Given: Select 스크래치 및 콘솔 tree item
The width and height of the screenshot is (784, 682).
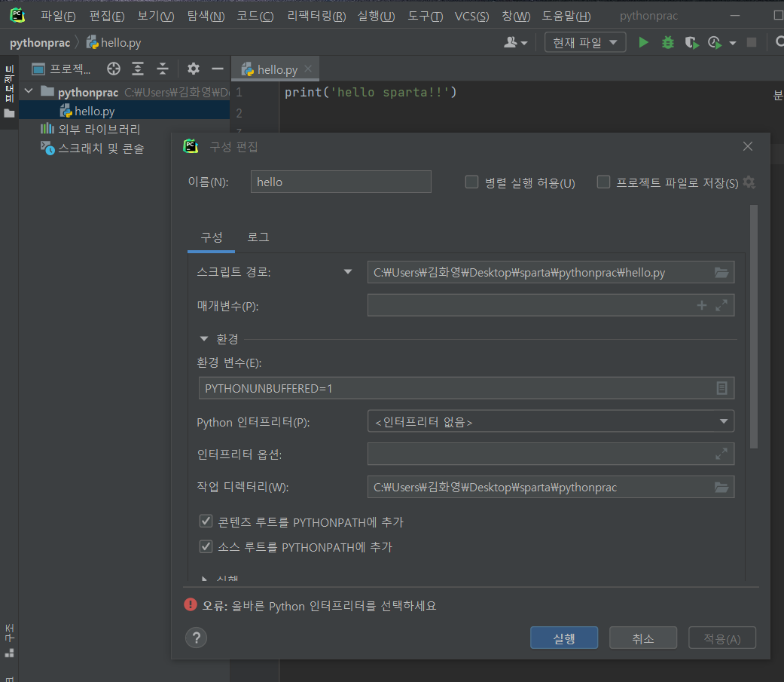Looking at the screenshot, I should pos(93,148).
